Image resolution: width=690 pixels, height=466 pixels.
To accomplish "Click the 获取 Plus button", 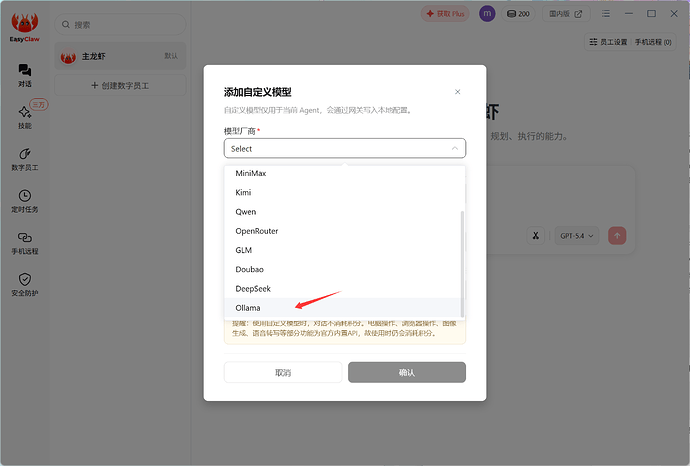I will coord(445,14).
